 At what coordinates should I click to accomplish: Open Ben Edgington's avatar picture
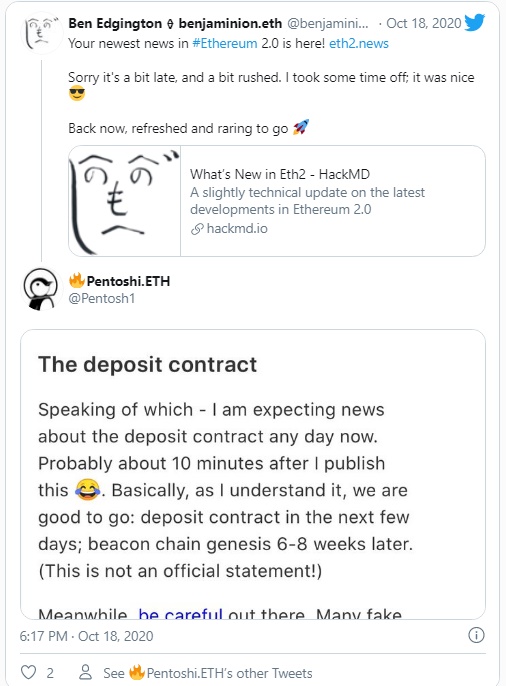pos(42,33)
